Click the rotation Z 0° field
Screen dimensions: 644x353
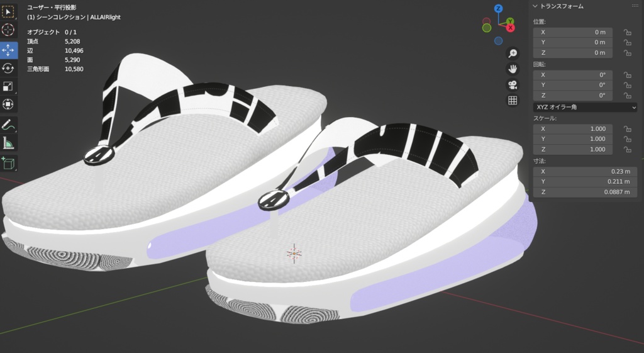[x=572, y=96]
